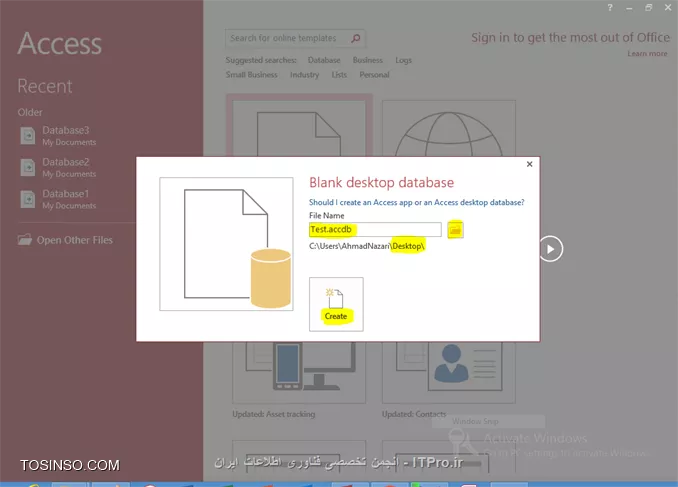The image size is (678, 487).
Task: Select the Lists suggested search
Action: point(339,74)
